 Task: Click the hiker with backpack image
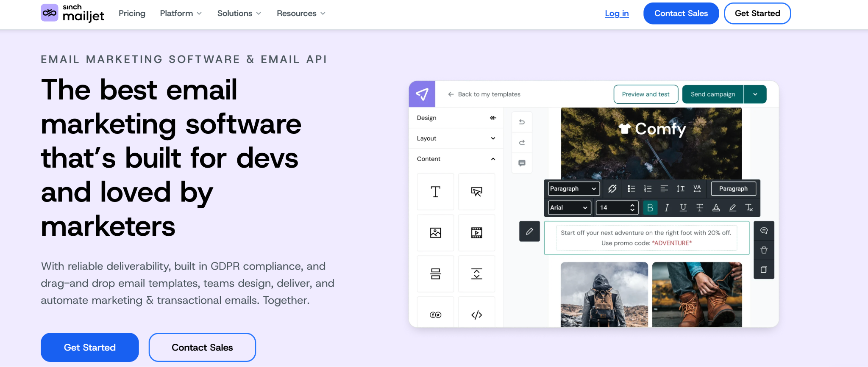click(604, 295)
